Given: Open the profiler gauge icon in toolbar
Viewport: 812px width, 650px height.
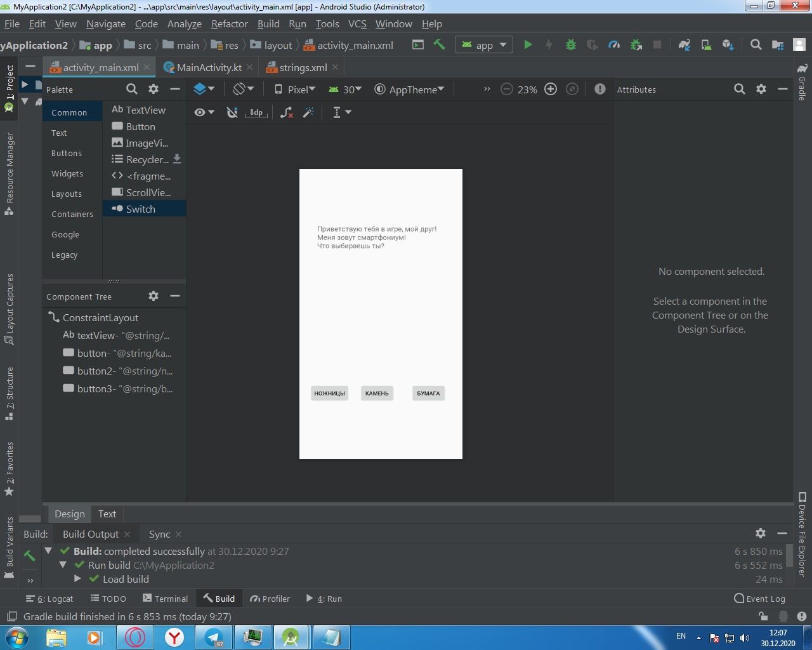Looking at the screenshot, I should [614, 44].
